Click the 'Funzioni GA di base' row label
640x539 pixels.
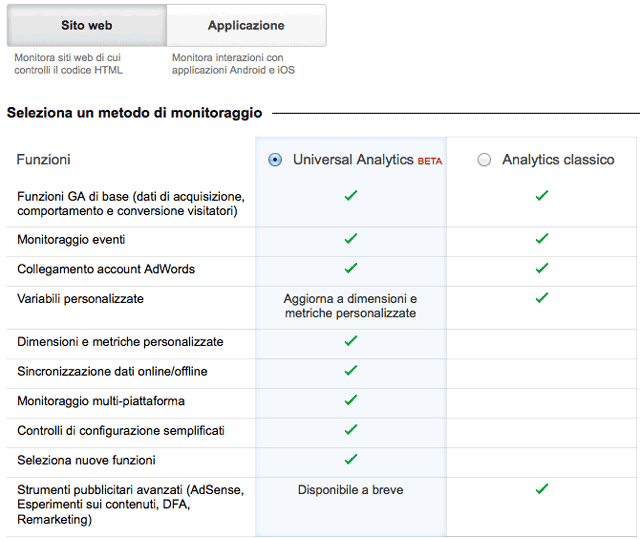pyautogui.click(x=131, y=204)
